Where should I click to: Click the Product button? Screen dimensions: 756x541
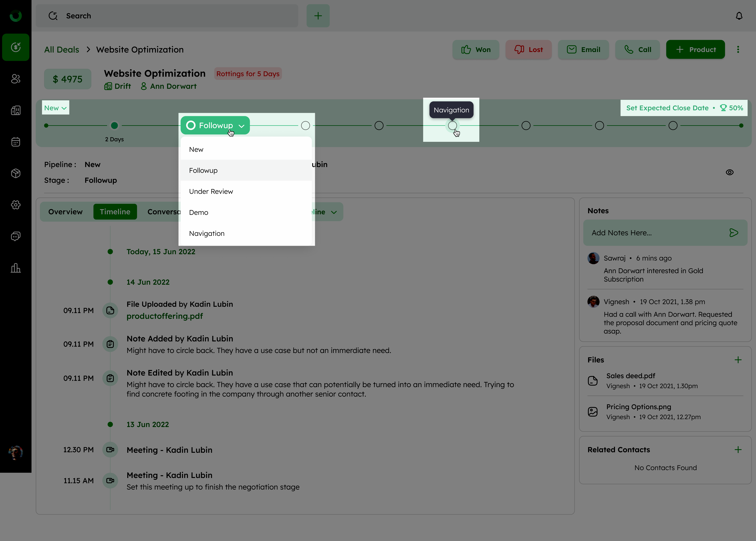coord(695,50)
